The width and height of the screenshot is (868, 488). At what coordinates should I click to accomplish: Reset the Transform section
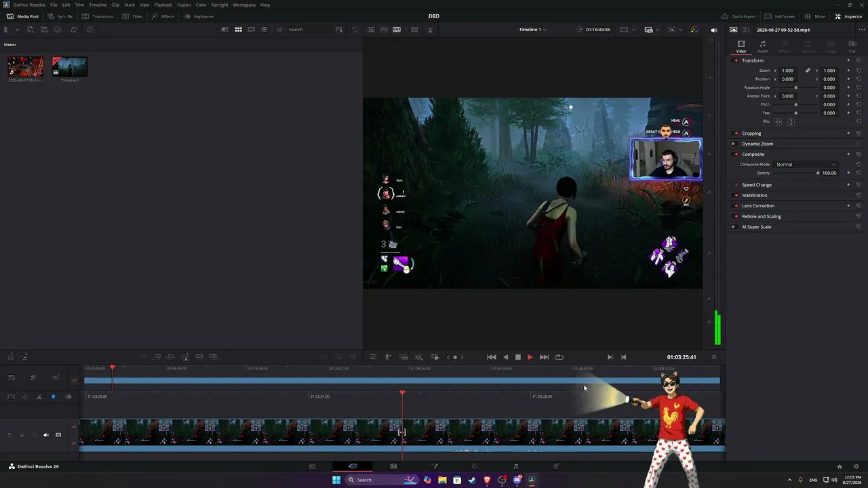859,60
